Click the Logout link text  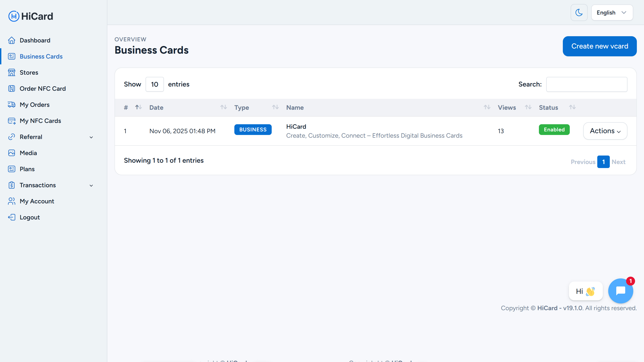click(x=30, y=217)
